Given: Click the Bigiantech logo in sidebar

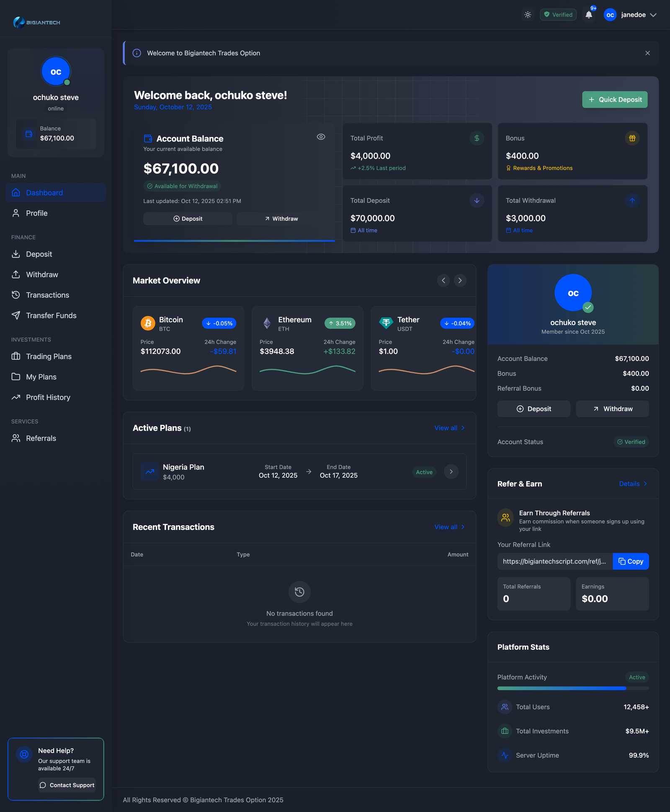Looking at the screenshot, I should pos(37,22).
